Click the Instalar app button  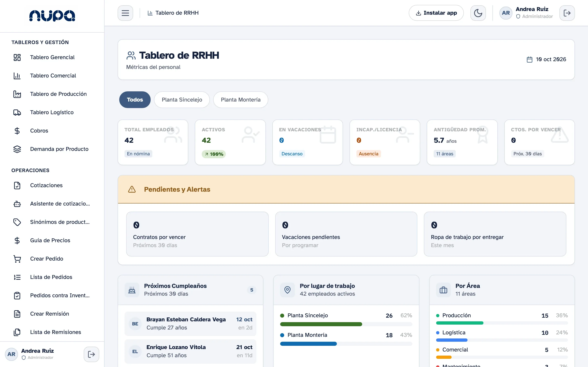click(436, 13)
